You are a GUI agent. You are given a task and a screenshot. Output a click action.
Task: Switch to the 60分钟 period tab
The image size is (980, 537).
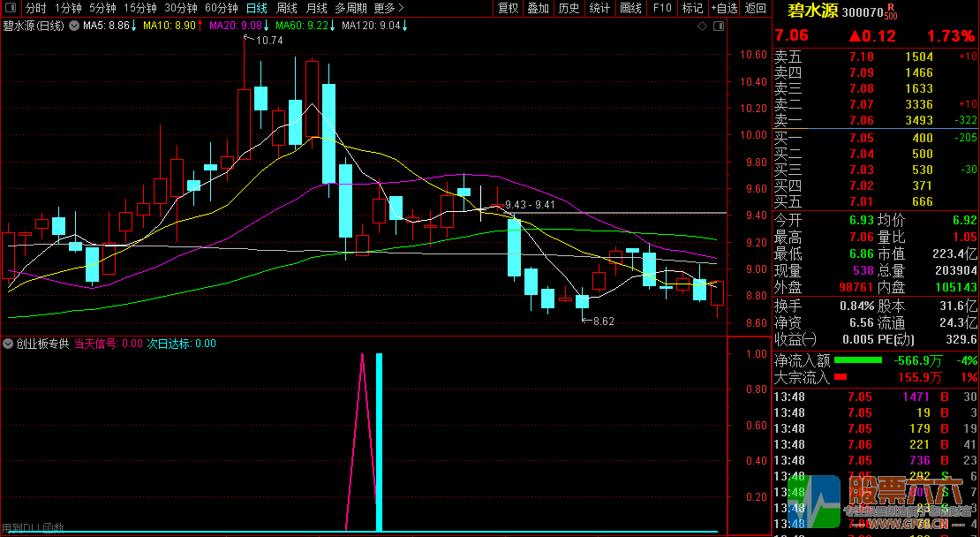(x=222, y=8)
